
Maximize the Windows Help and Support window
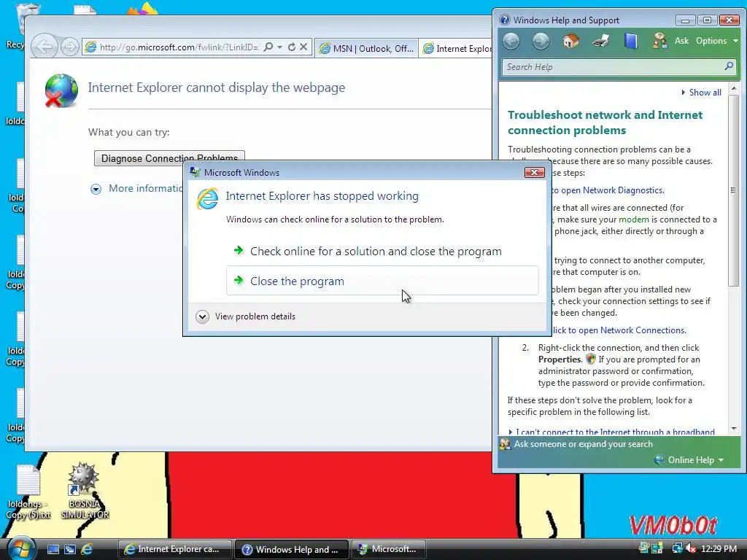(x=707, y=20)
